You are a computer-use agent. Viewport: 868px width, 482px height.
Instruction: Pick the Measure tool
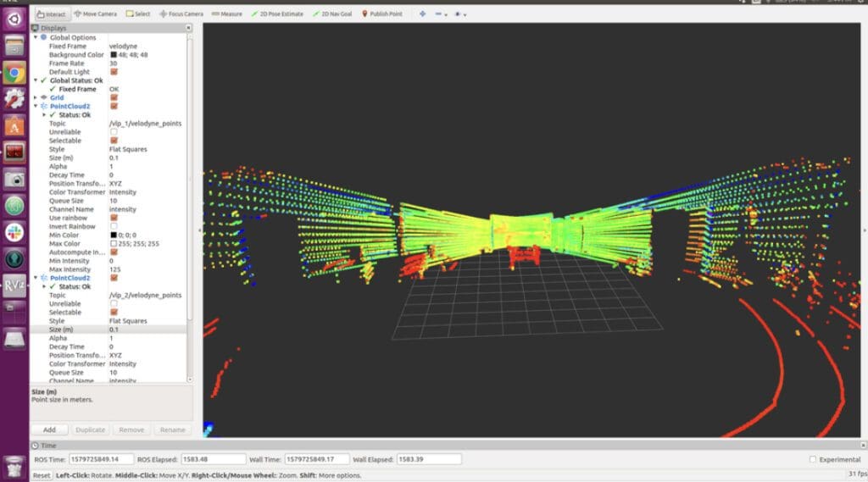(226, 14)
